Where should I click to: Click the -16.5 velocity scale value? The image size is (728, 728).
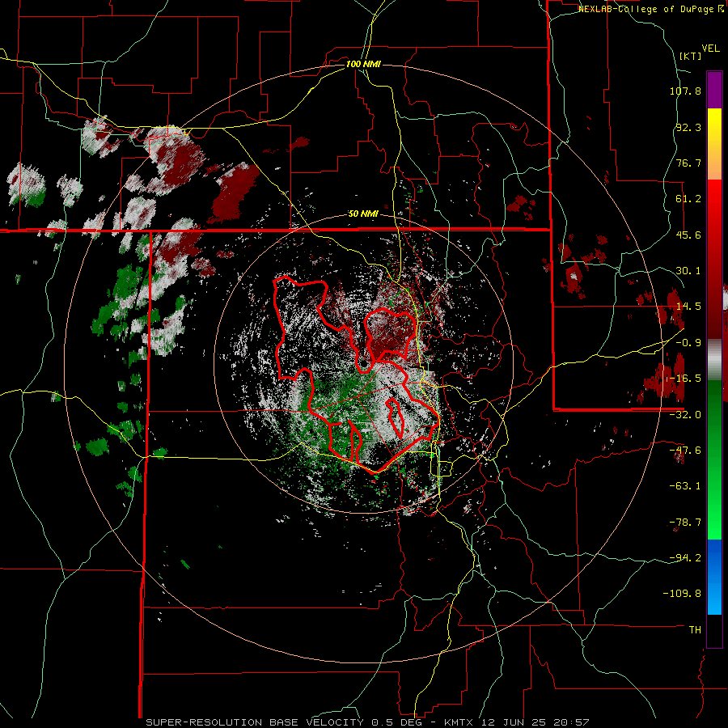click(x=685, y=379)
